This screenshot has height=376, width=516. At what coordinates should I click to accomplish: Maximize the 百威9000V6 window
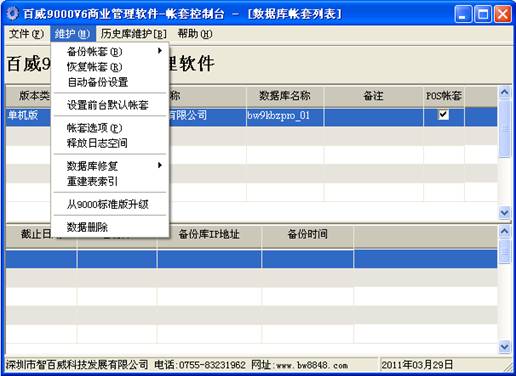coord(483,14)
